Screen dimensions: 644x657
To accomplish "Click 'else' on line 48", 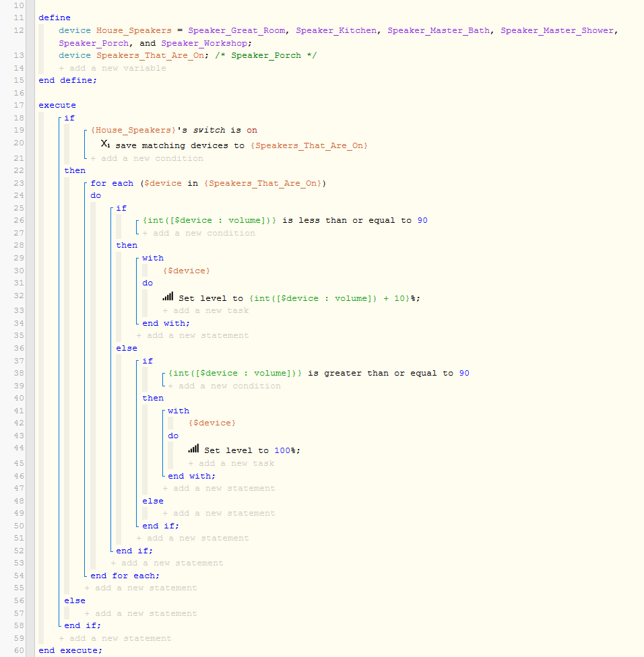I will click(153, 501).
